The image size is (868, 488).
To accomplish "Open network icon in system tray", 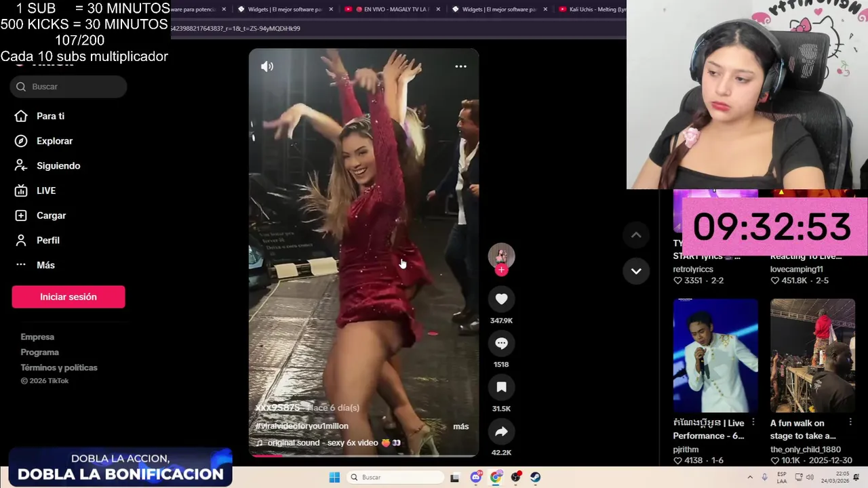I will click(799, 477).
